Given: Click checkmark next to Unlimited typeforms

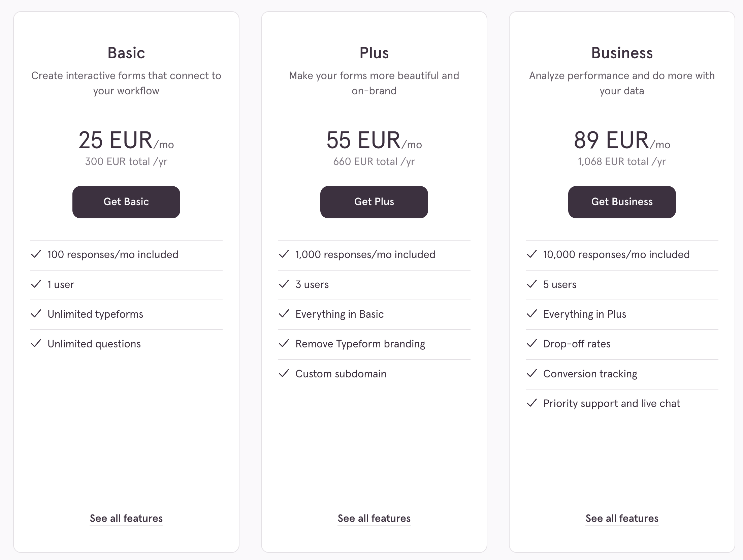Looking at the screenshot, I should (36, 314).
